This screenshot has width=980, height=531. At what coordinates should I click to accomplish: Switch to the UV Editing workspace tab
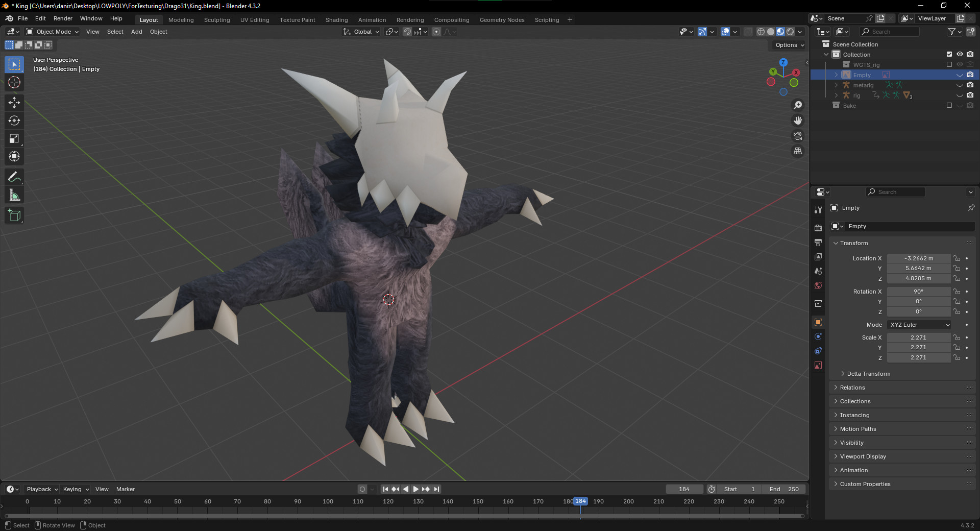(255, 20)
